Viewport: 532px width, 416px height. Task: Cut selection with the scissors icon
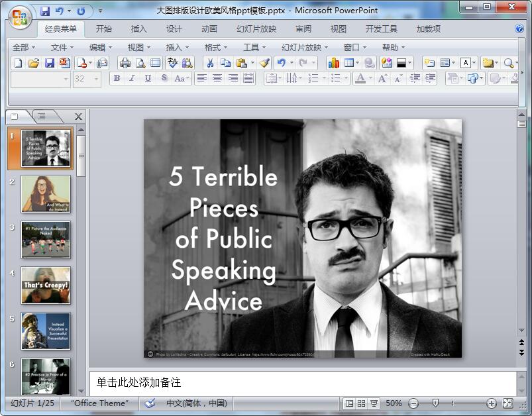point(211,63)
